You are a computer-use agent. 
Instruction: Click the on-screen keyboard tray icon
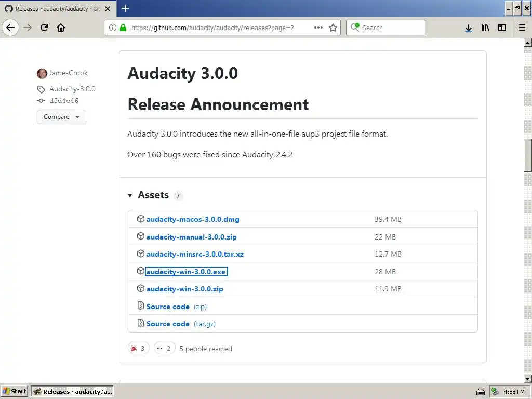coord(481,392)
